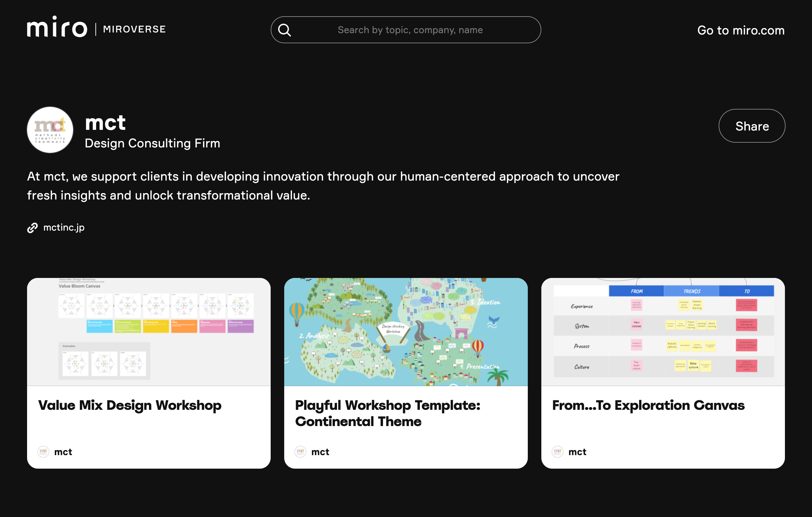Select the Value Mix Design Workshop title
The height and width of the screenshot is (517, 812).
click(130, 405)
